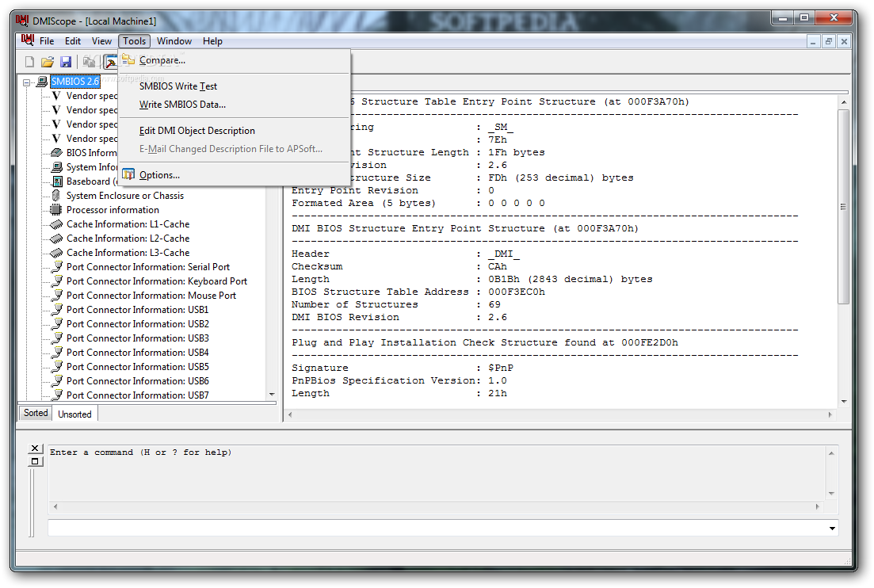The image size is (874, 588).
Task: Open the File menu
Action: click(47, 40)
